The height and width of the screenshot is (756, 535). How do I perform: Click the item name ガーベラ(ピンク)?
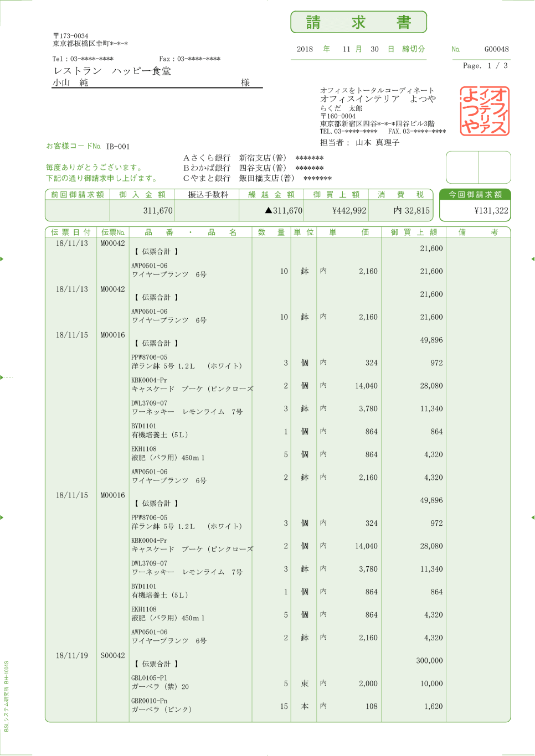pos(161,710)
